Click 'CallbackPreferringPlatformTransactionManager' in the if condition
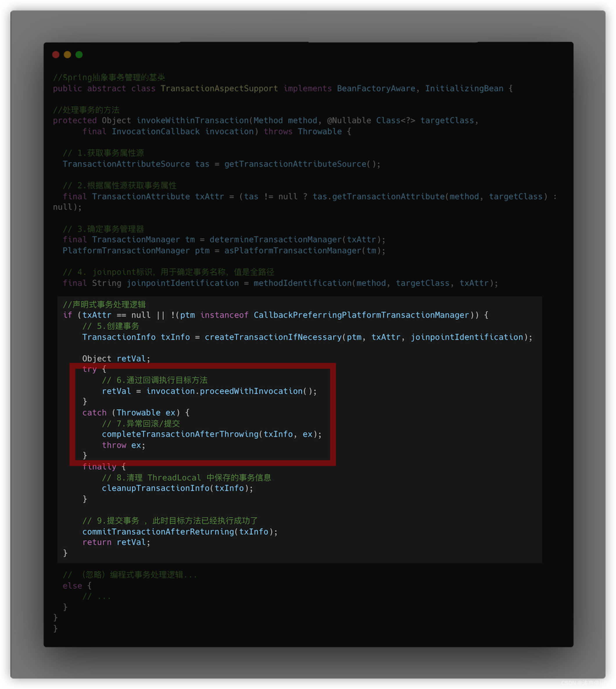 coord(361,315)
